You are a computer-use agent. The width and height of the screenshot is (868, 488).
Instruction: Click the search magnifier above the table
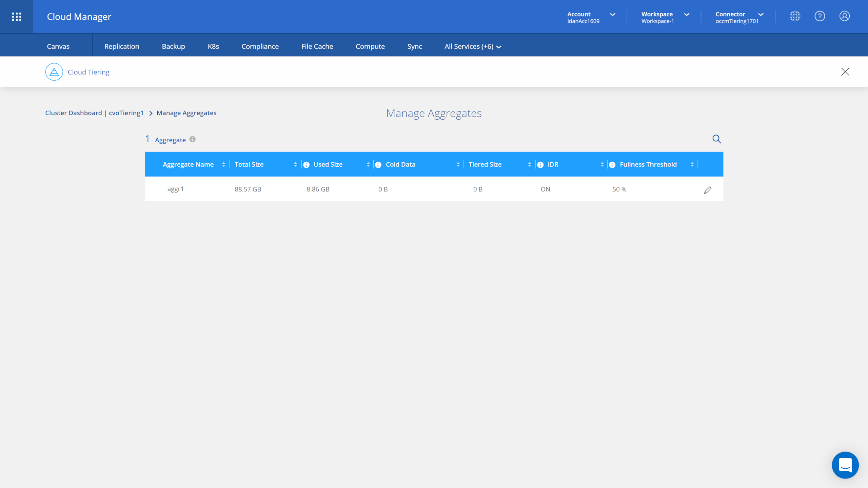(716, 139)
